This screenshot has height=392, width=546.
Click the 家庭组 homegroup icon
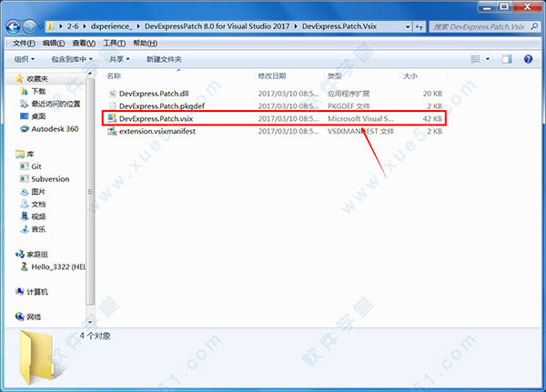tap(19, 254)
